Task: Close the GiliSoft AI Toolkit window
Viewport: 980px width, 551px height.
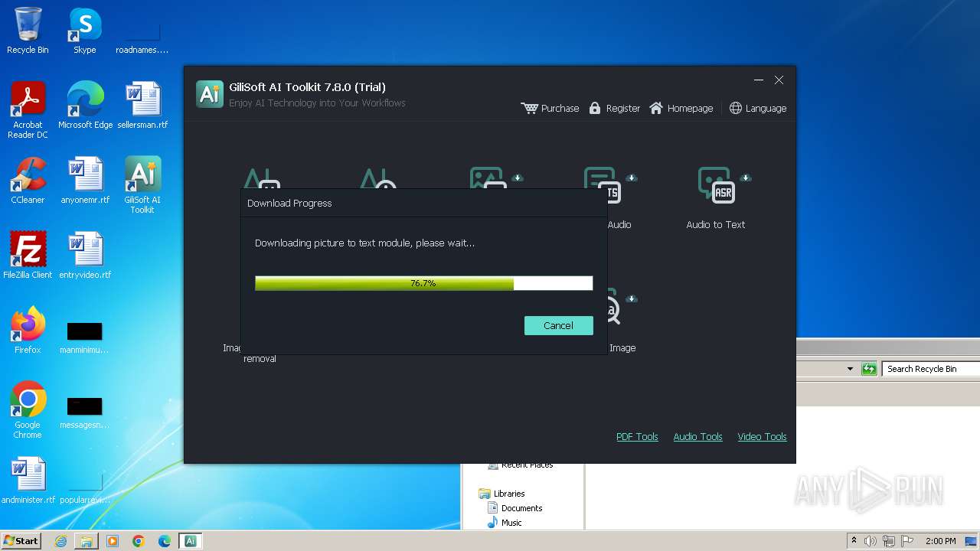Action: (x=779, y=80)
